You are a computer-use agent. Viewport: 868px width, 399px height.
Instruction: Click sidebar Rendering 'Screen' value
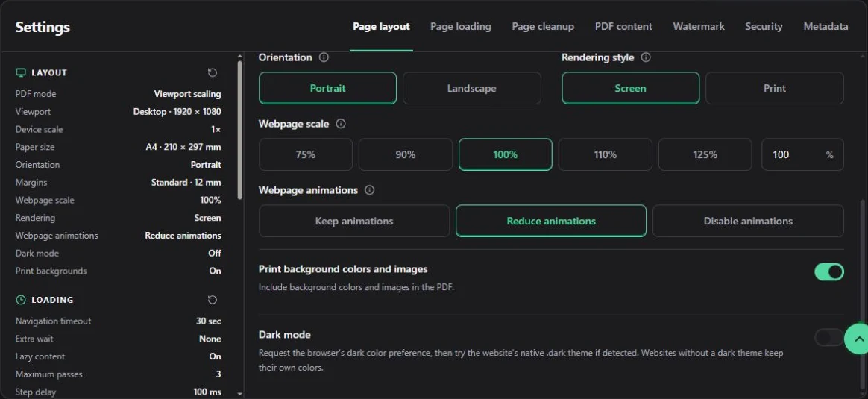[207, 218]
